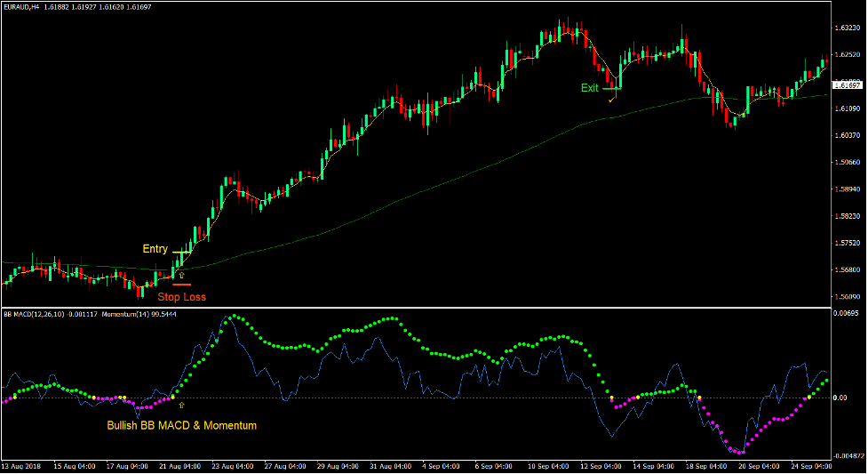Select the green Exit text label
This screenshot has width=868, height=474.
tap(590, 88)
